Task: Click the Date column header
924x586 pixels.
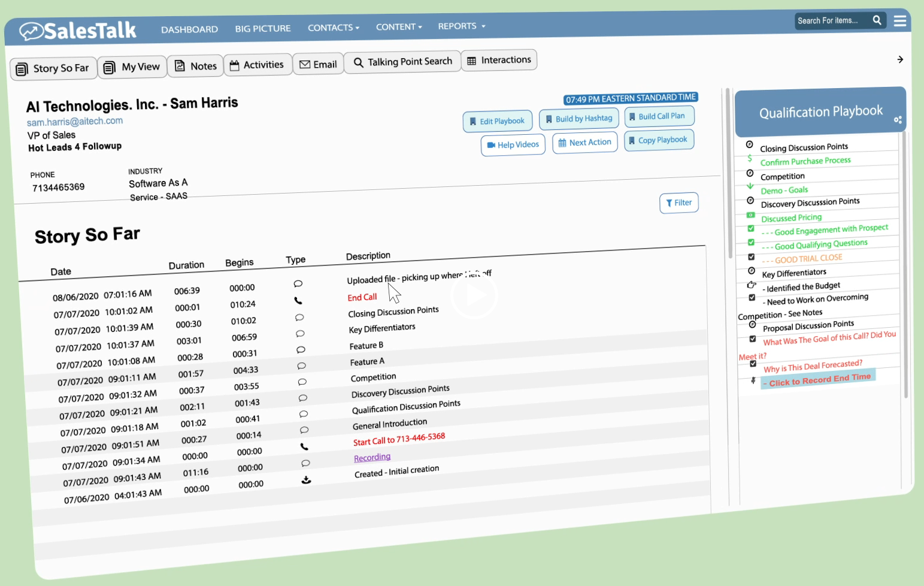Action: (x=60, y=271)
